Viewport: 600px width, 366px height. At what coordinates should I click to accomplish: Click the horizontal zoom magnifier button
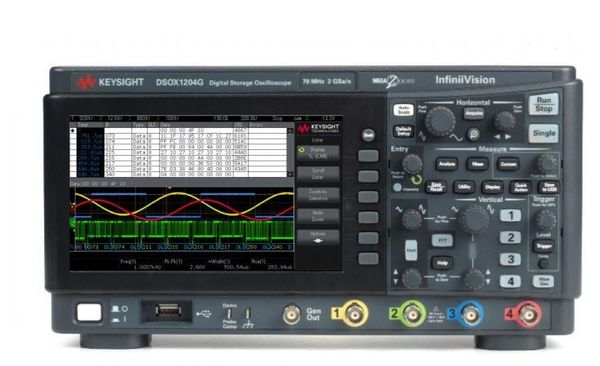pos(474,134)
